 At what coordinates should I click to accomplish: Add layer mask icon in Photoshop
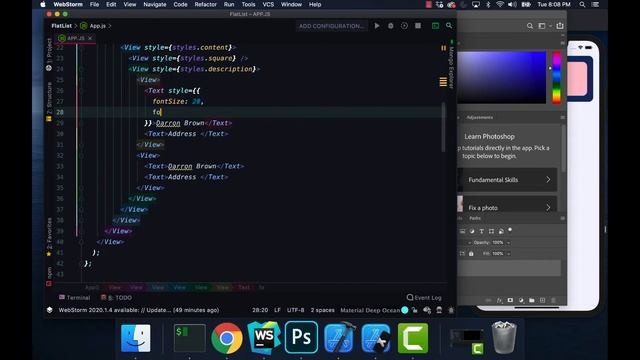point(510,300)
